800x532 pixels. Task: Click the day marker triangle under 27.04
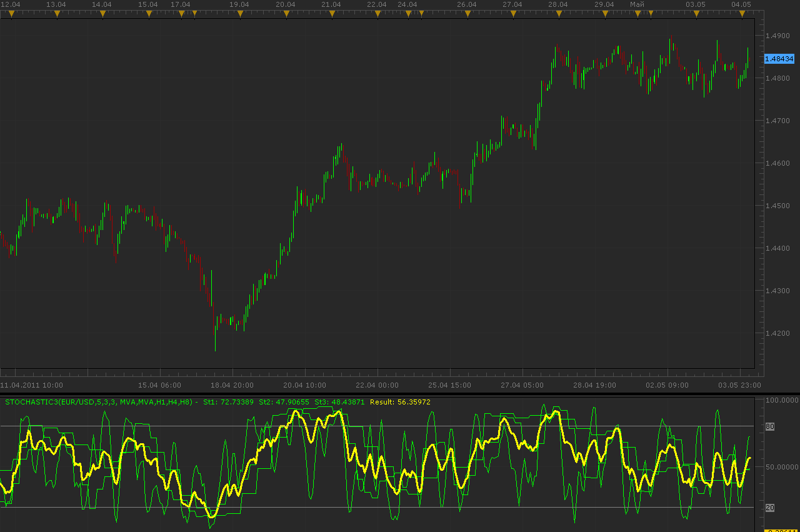512,13
